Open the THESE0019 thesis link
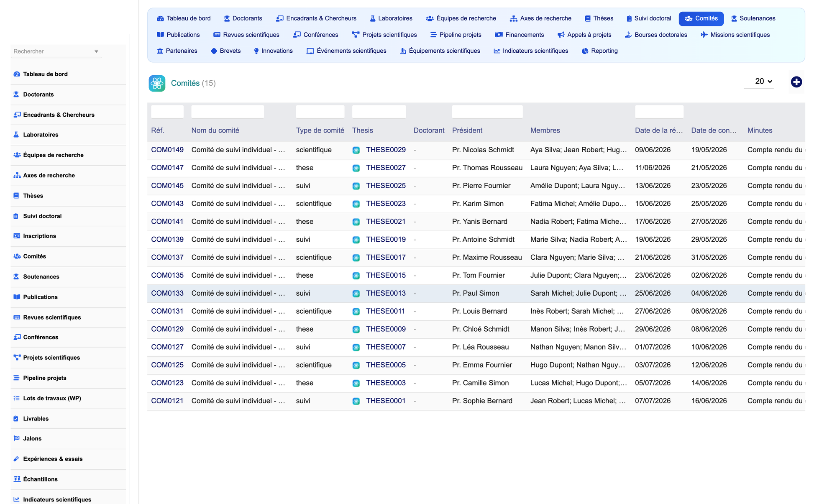The height and width of the screenshot is (504, 814). pos(386,239)
